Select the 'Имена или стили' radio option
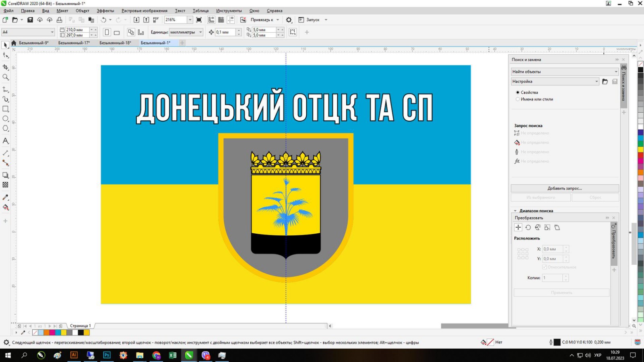 point(518,99)
